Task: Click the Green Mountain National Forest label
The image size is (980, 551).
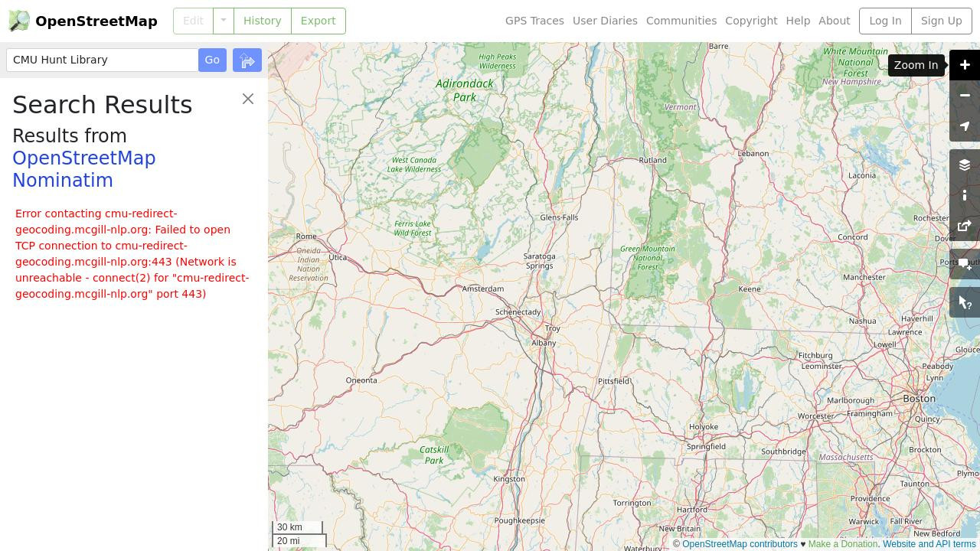Action: (x=648, y=258)
